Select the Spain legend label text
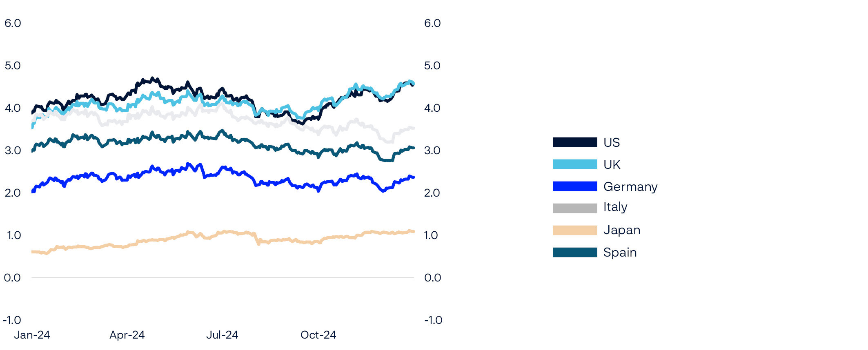The height and width of the screenshot is (350, 868). 620,253
